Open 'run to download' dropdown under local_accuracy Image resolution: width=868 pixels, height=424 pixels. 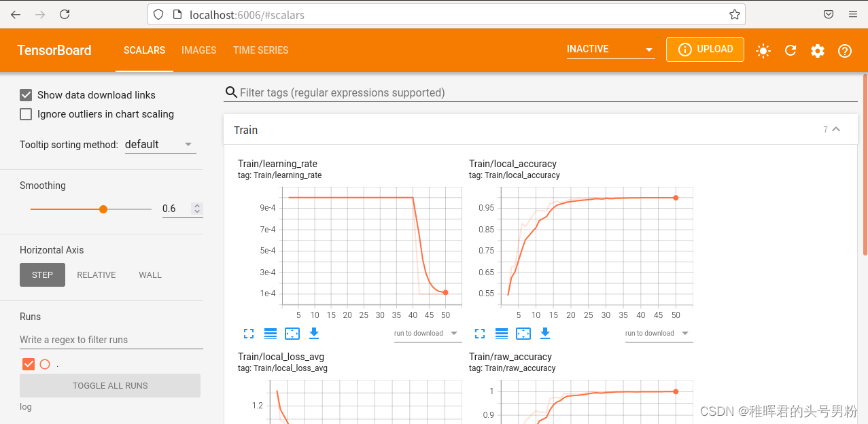tap(659, 334)
